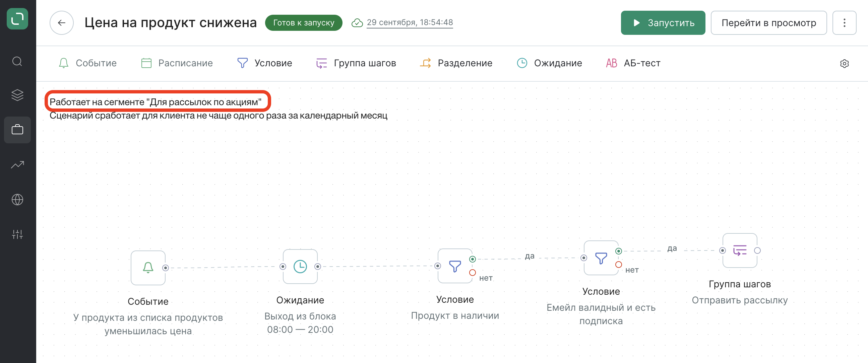Open the three-dot more options menu
Screen dimensions: 868x363
(x=844, y=22)
